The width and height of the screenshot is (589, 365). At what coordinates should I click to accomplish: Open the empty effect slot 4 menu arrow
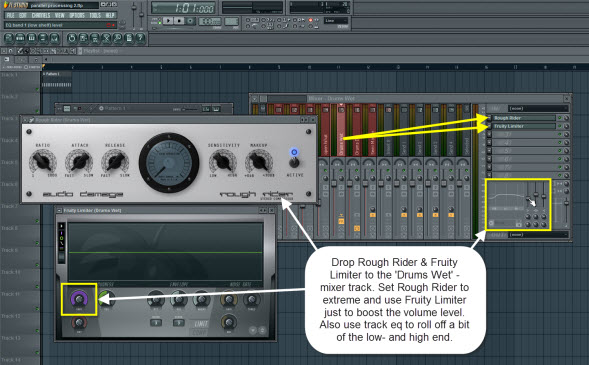pyautogui.click(x=489, y=143)
